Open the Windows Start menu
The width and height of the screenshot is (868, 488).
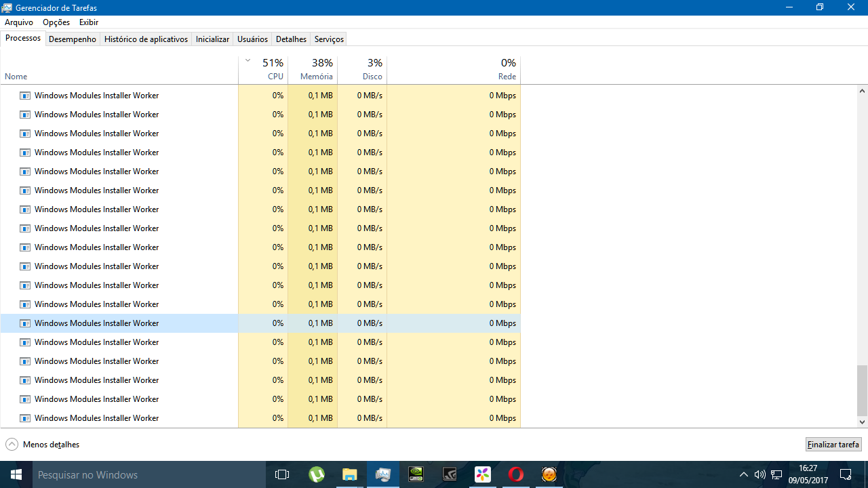point(16,474)
